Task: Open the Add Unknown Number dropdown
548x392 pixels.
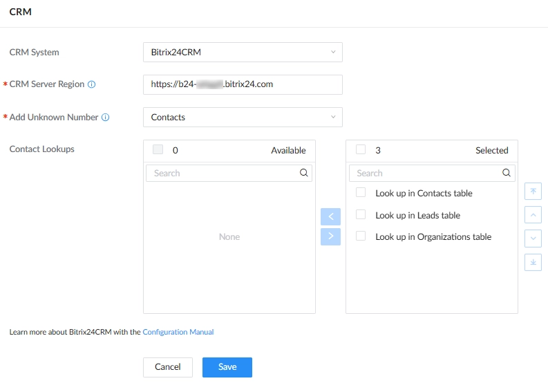Action: point(243,117)
